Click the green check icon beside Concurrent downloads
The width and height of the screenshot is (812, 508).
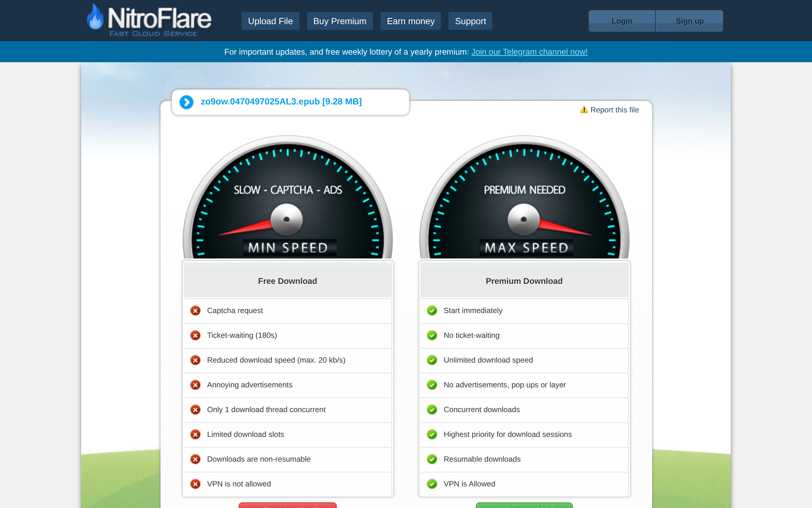tap(432, 410)
